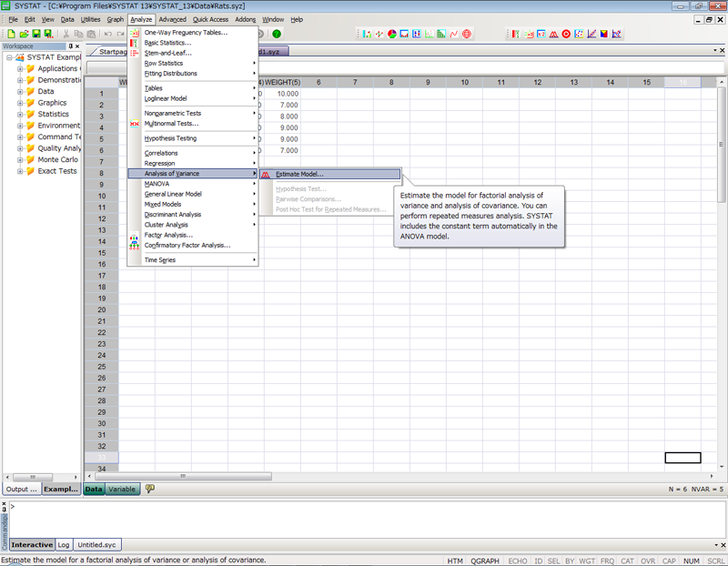
Task: Switch to the Output workspace tab
Action: click(x=21, y=489)
